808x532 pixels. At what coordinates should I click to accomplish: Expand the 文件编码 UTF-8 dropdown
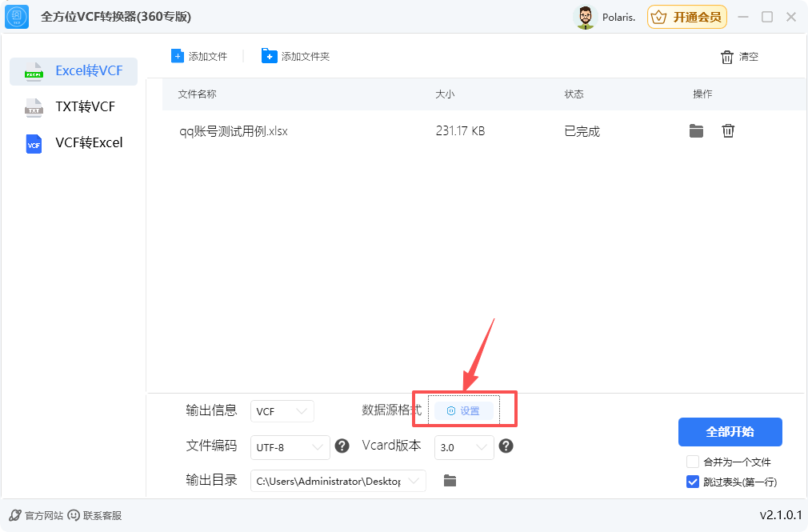(290, 446)
